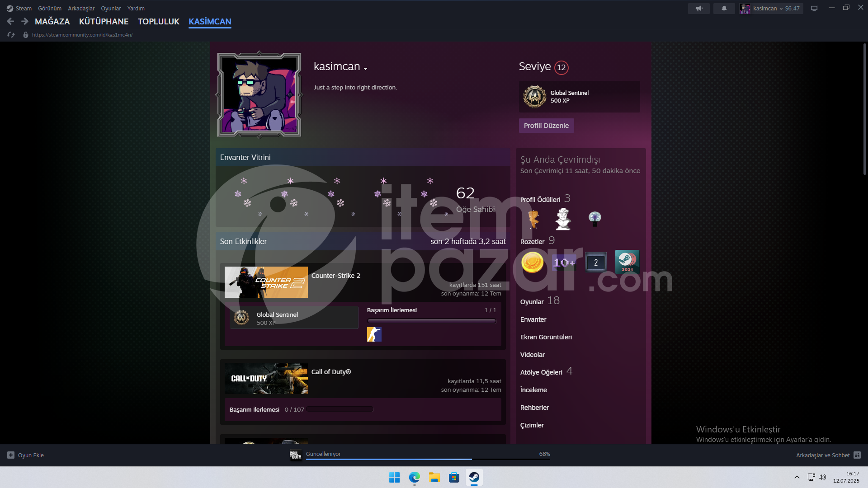Reload the page with refresh icon

11,35
